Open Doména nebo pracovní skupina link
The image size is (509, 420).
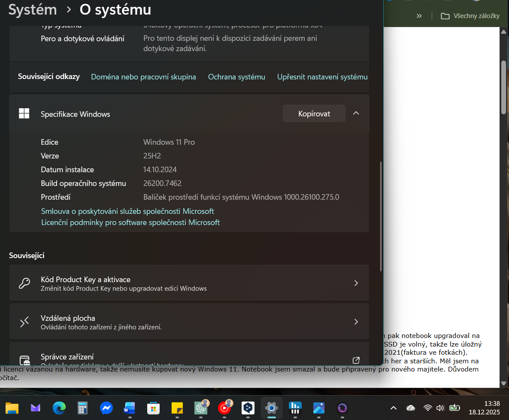click(143, 77)
